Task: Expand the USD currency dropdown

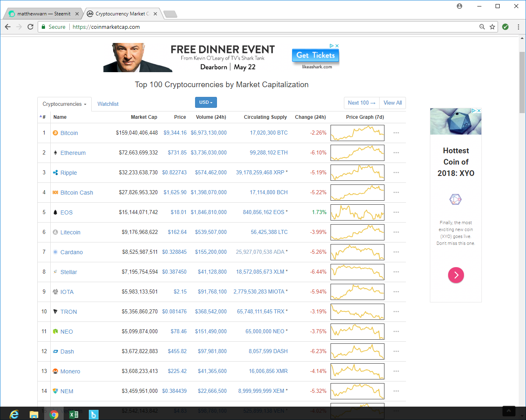Action: [206, 103]
